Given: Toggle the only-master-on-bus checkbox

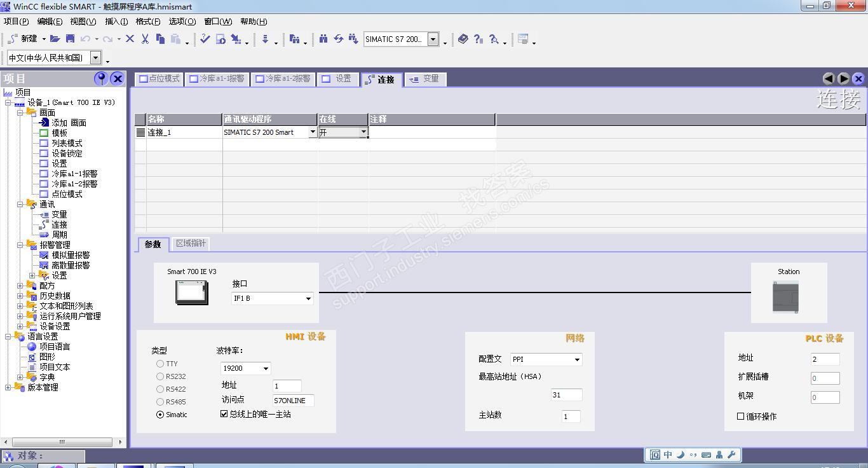Looking at the screenshot, I should [224, 414].
